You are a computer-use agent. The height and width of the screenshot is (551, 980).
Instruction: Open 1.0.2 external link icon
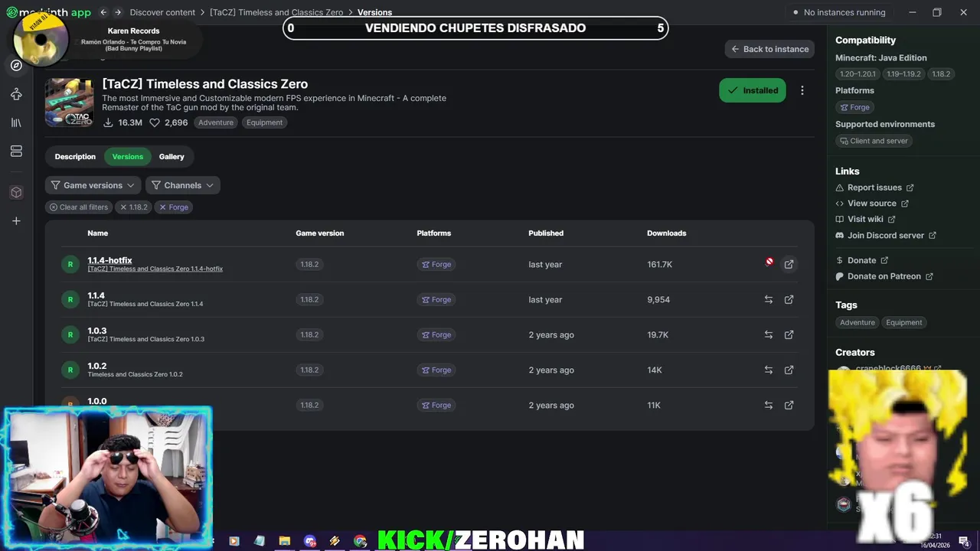[x=789, y=370]
